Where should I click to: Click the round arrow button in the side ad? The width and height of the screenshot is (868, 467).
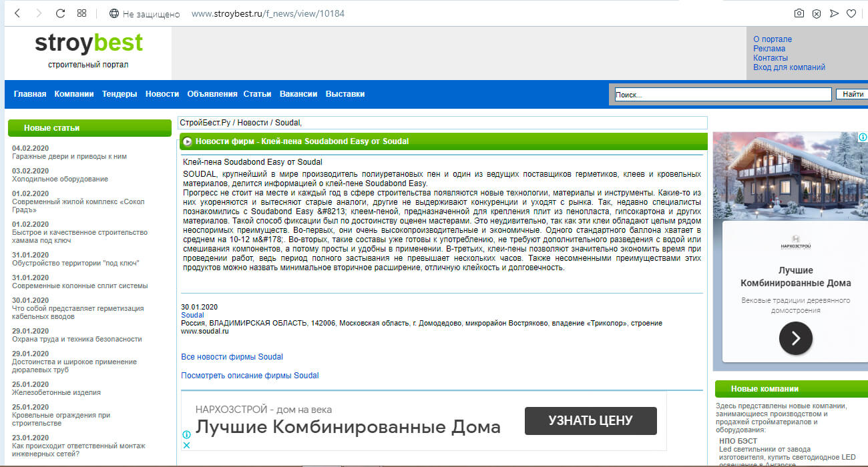click(795, 338)
